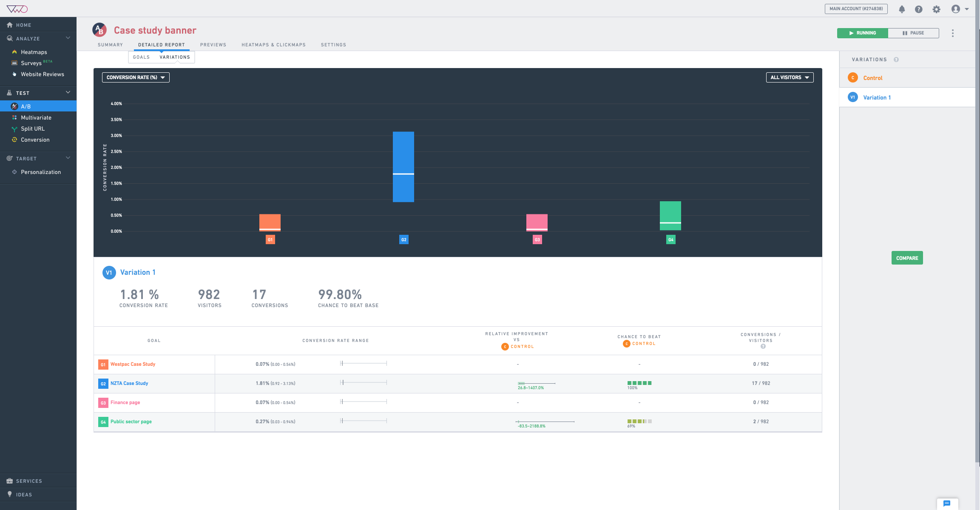Image resolution: width=980 pixels, height=510 pixels.
Task: Select Conversion under the Test section
Action: pos(35,140)
